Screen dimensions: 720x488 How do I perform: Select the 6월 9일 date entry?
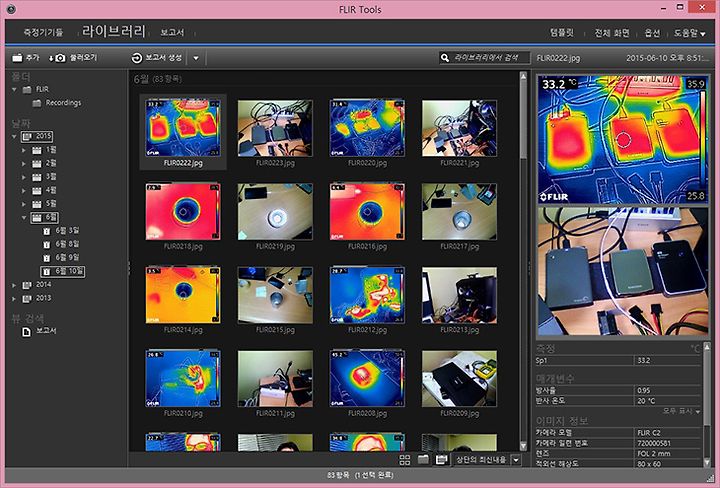click(61, 258)
